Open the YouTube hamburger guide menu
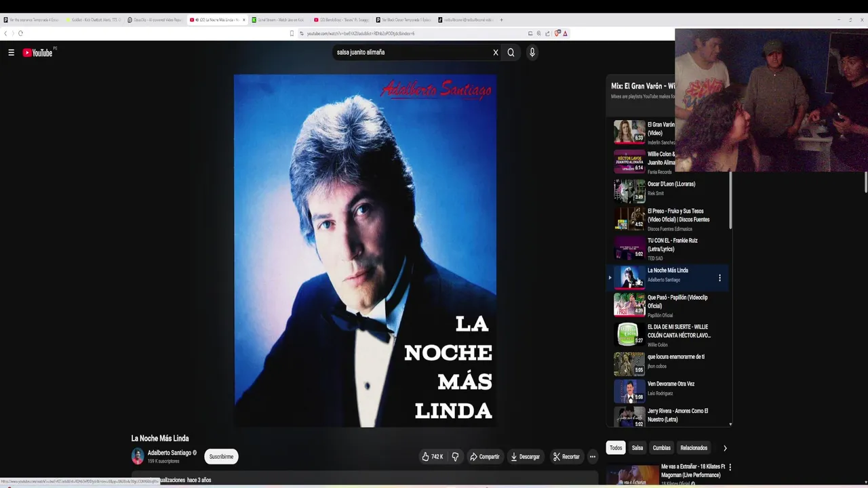This screenshot has width=868, height=488. [11, 52]
